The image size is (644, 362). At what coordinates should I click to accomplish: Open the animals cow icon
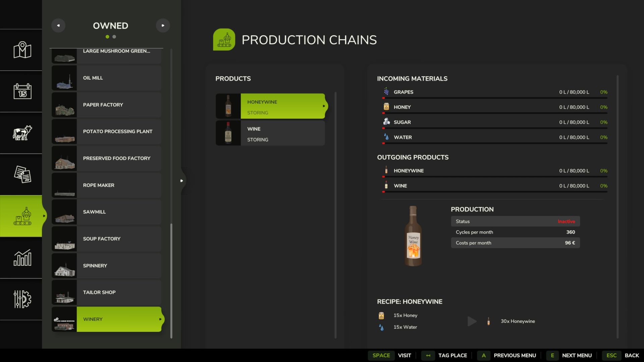tap(22, 133)
